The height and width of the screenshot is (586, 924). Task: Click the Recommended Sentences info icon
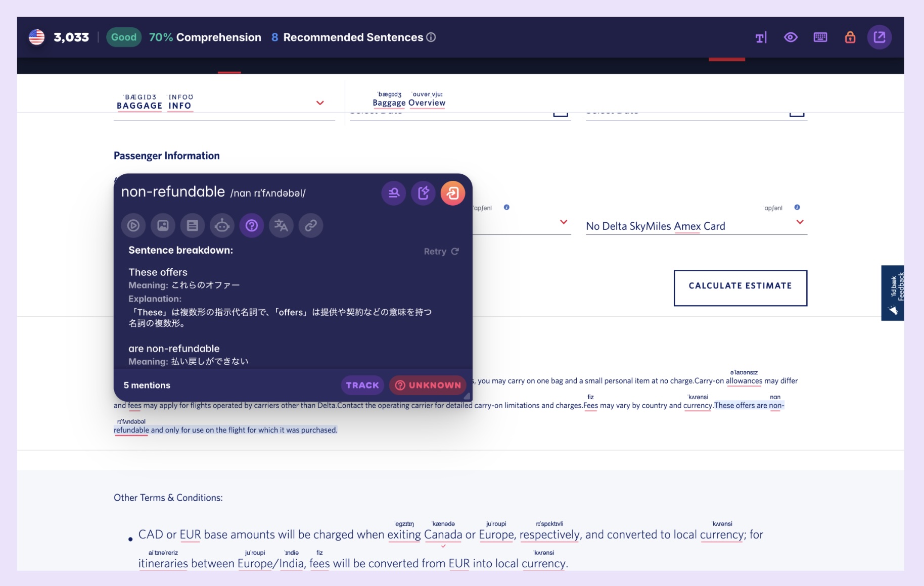coord(430,37)
